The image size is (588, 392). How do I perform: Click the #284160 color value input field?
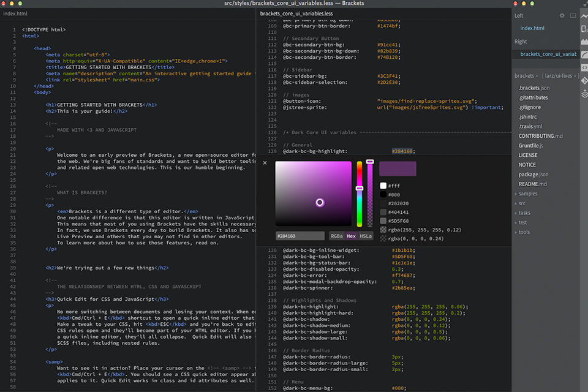pos(300,236)
